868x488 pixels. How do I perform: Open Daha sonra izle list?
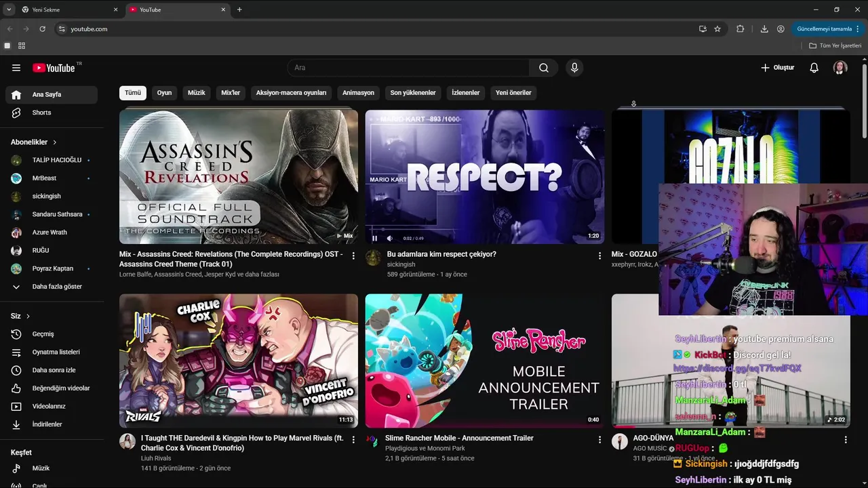click(52, 370)
